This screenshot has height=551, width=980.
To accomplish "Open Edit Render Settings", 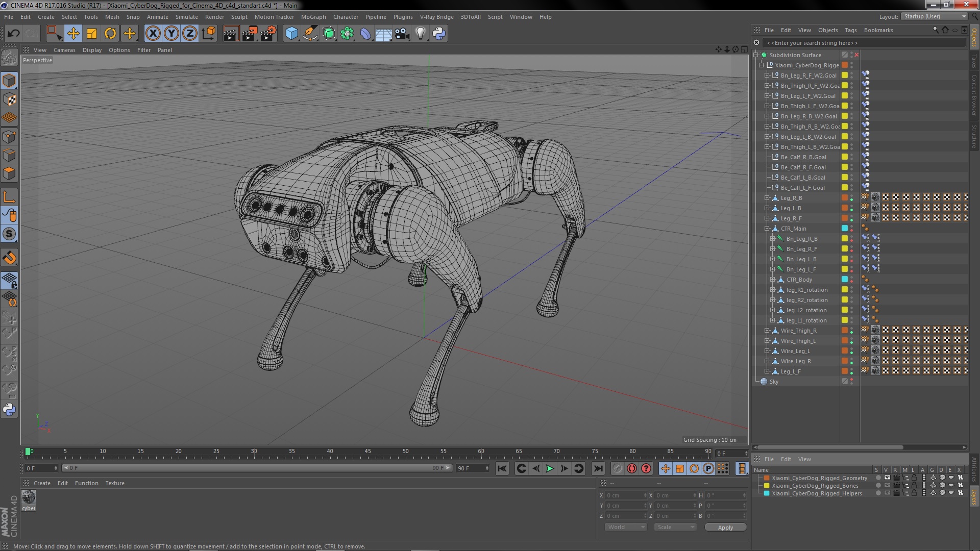I will (268, 34).
